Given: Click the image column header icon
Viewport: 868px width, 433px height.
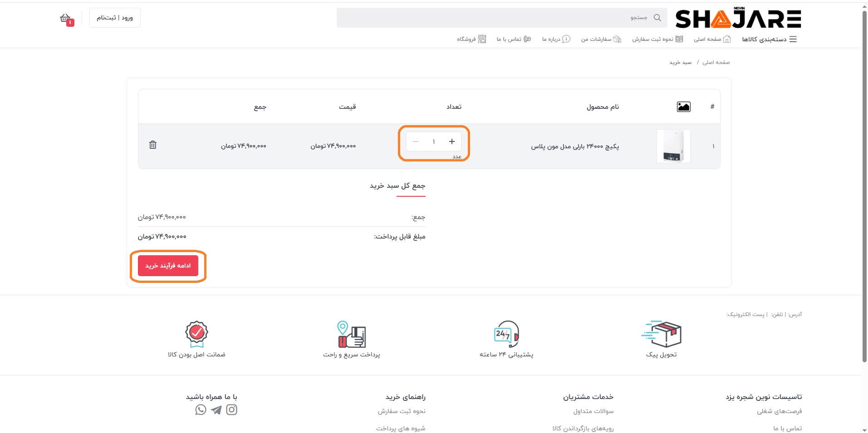Looking at the screenshot, I should point(683,107).
